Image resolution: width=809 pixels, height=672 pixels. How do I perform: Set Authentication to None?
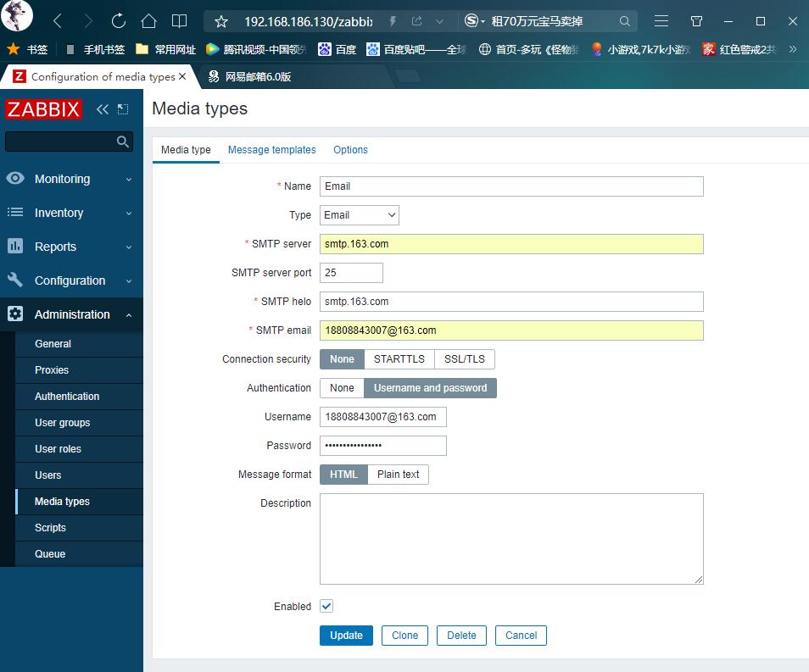point(342,388)
